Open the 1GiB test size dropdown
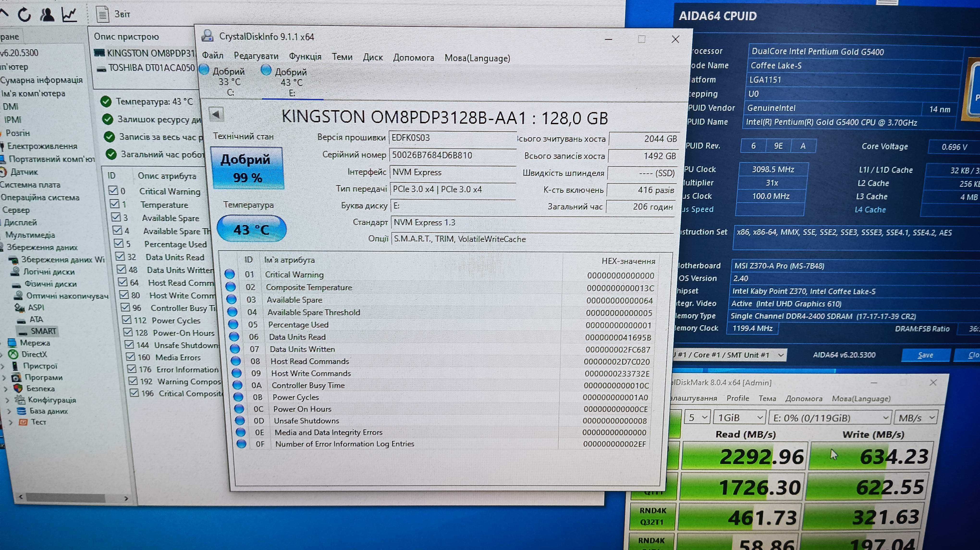 739,418
